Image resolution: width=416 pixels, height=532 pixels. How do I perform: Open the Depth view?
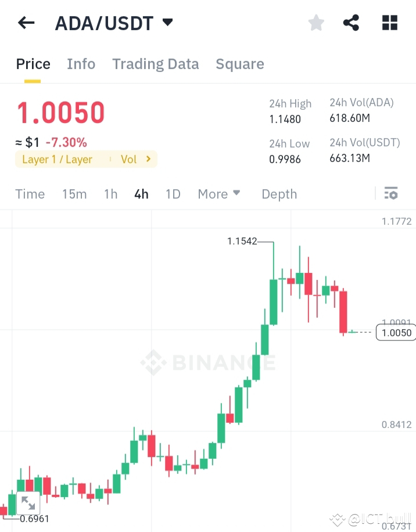click(279, 194)
